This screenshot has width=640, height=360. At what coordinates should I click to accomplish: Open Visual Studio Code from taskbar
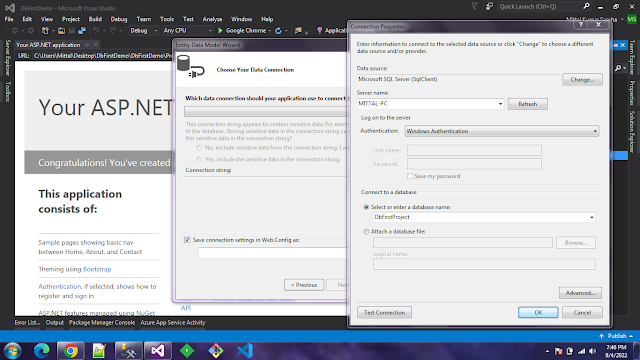click(x=245, y=351)
